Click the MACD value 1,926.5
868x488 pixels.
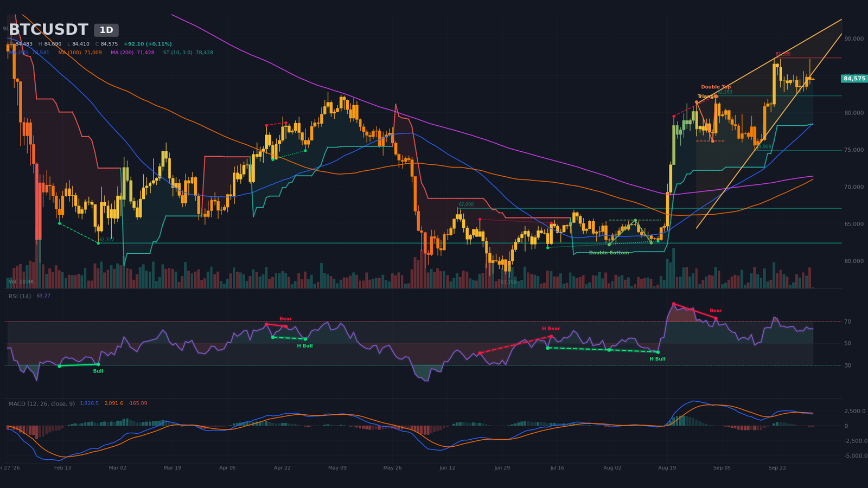pyautogui.click(x=90, y=403)
